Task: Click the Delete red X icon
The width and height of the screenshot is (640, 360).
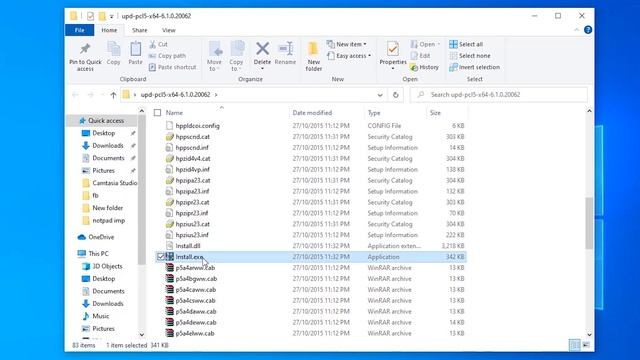Action: click(262, 49)
